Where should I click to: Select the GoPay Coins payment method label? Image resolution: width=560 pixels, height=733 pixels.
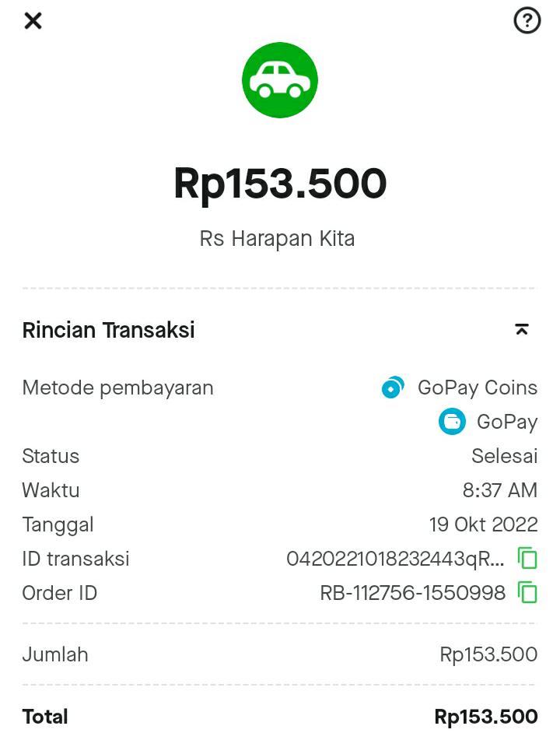click(x=477, y=388)
